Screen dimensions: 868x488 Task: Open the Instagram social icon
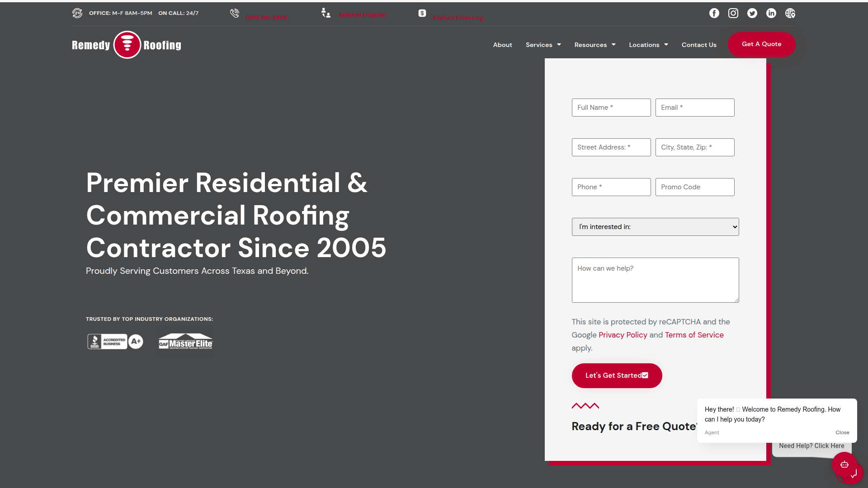(733, 13)
